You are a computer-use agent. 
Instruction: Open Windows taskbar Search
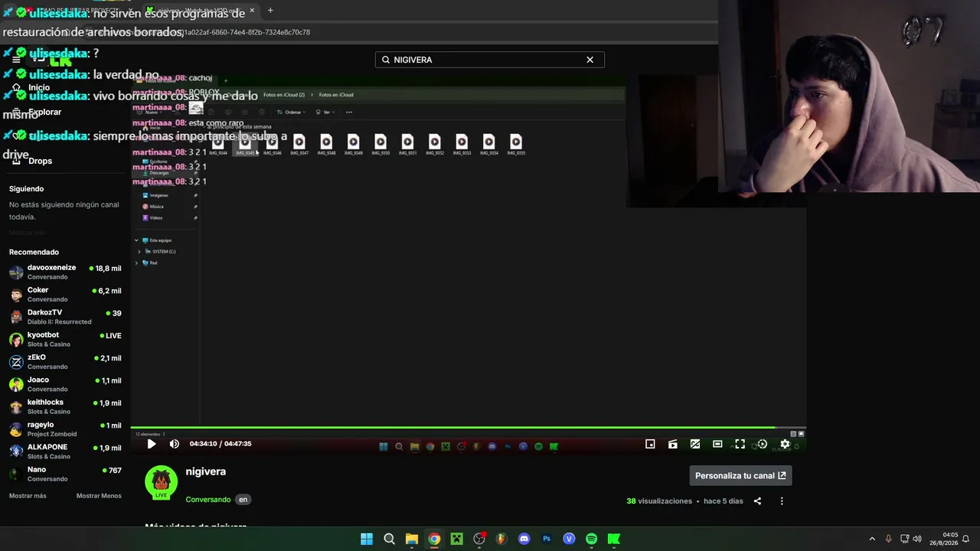click(389, 539)
